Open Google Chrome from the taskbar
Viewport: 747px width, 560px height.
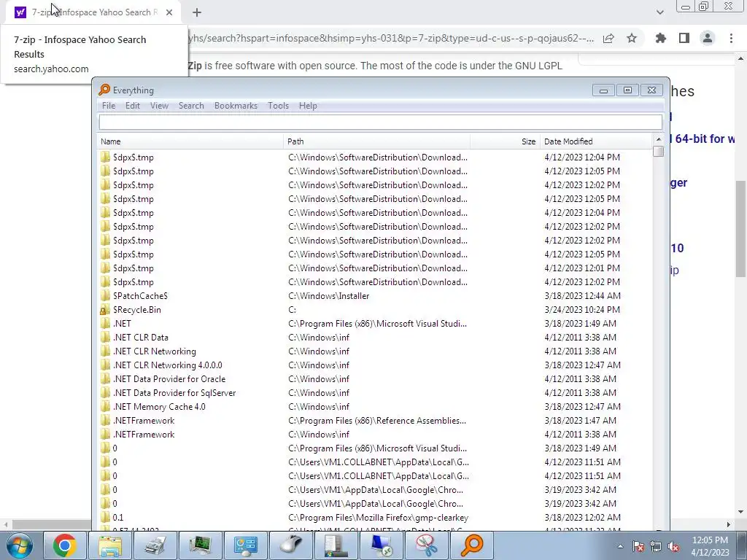(65, 545)
